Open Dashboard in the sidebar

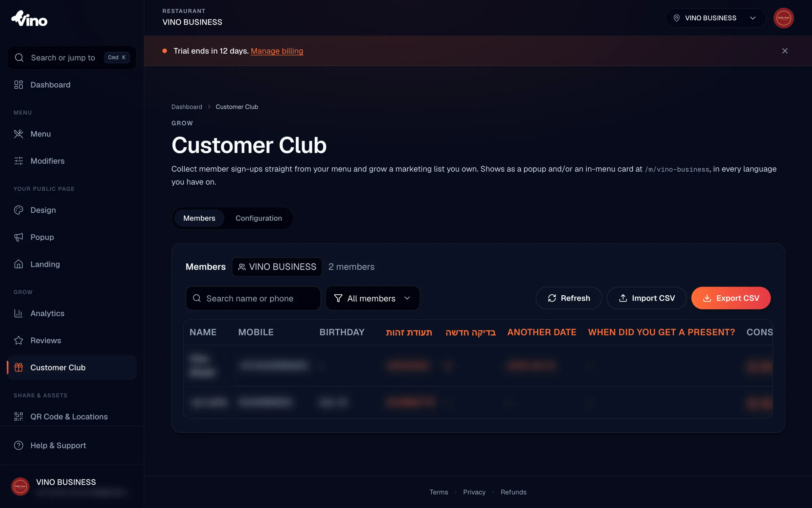tap(72, 85)
